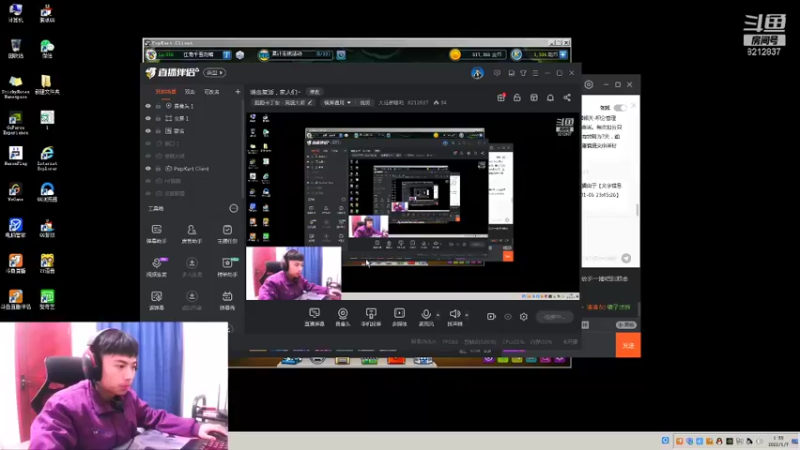Add phone screen casting from the bottom toolbar
The image size is (800, 450).
pyautogui.click(x=371, y=317)
